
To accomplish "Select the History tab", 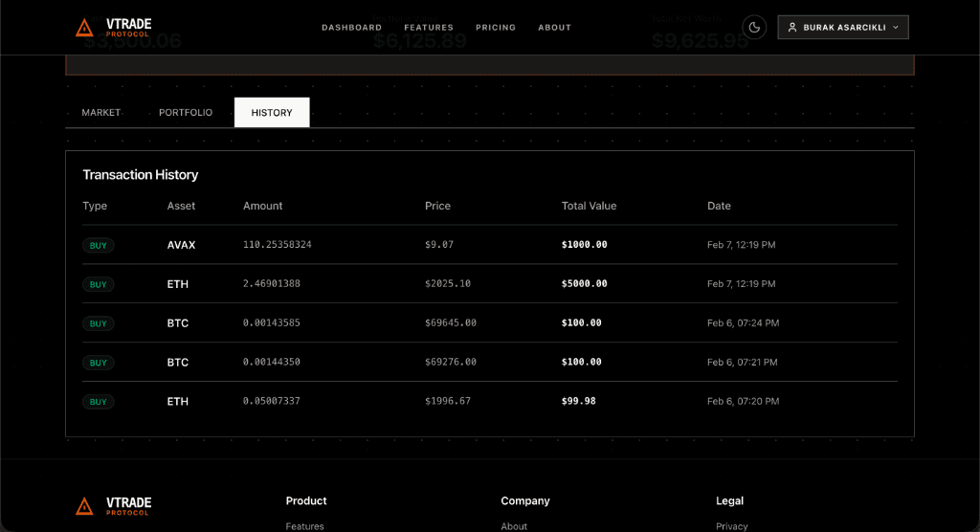I will click(x=272, y=113).
